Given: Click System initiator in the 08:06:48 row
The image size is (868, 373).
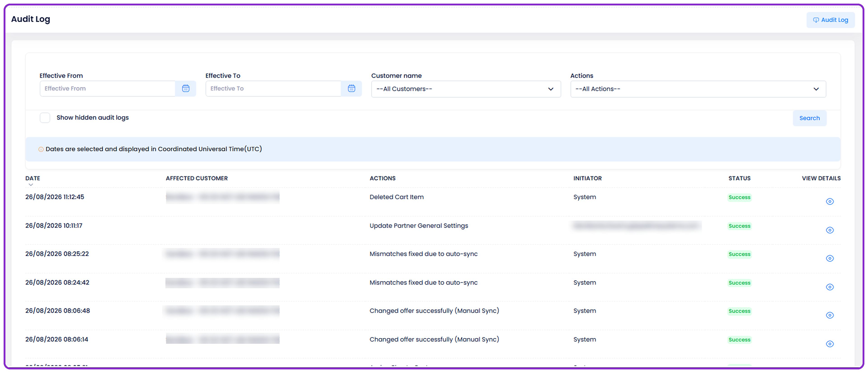Looking at the screenshot, I should tap(585, 311).
